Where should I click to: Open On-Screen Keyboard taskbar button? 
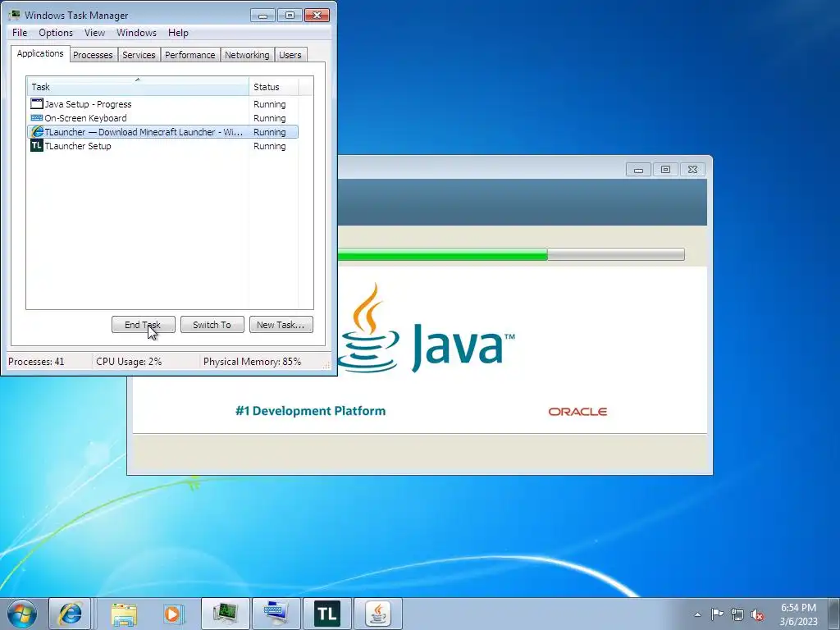click(276, 614)
